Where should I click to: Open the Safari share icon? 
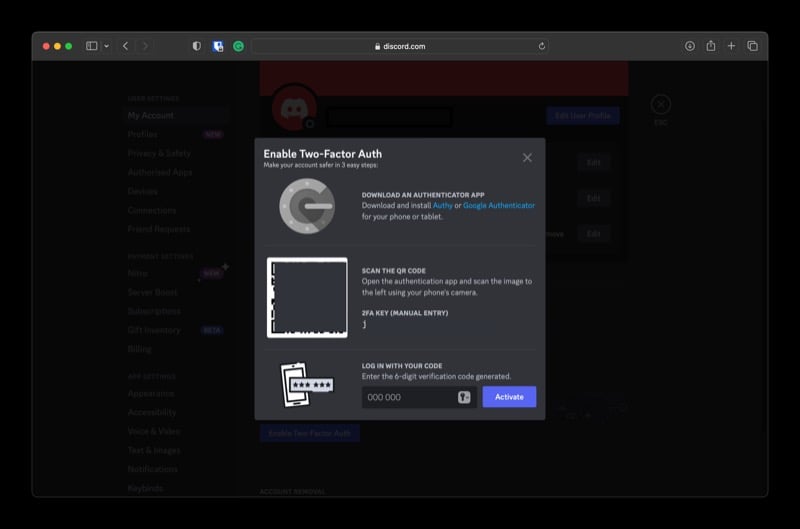point(711,46)
